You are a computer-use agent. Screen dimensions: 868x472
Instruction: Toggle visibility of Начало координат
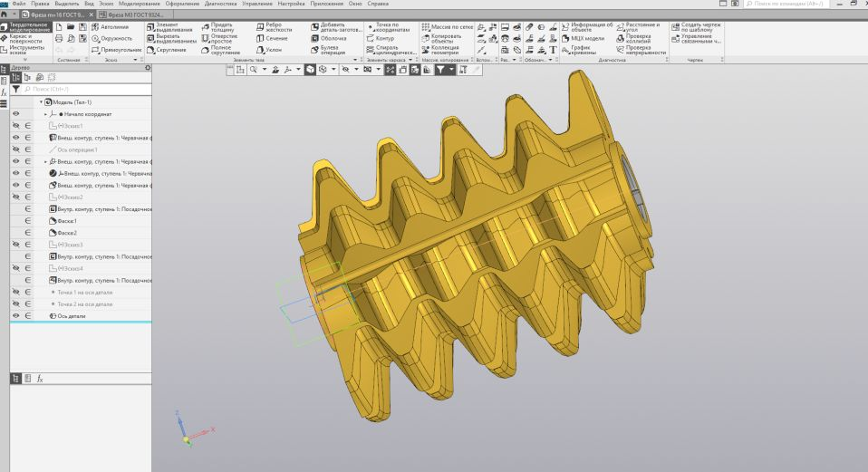coord(16,113)
